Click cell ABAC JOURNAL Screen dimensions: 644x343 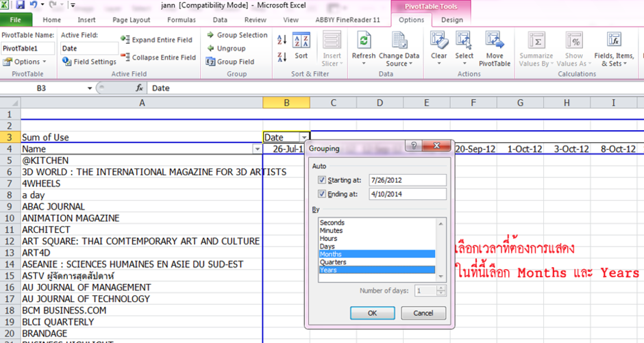click(x=142, y=206)
